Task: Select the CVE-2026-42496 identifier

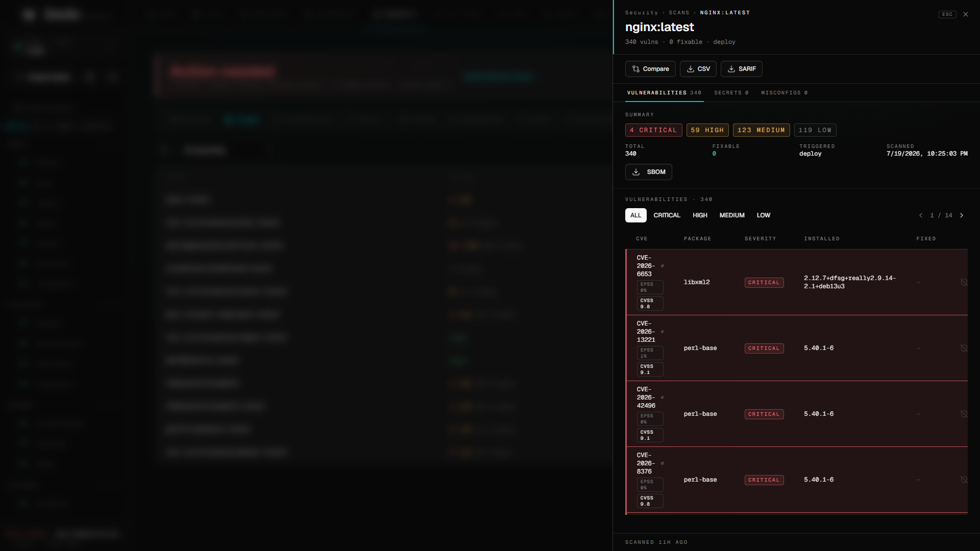Action: [x=646, y=397]
